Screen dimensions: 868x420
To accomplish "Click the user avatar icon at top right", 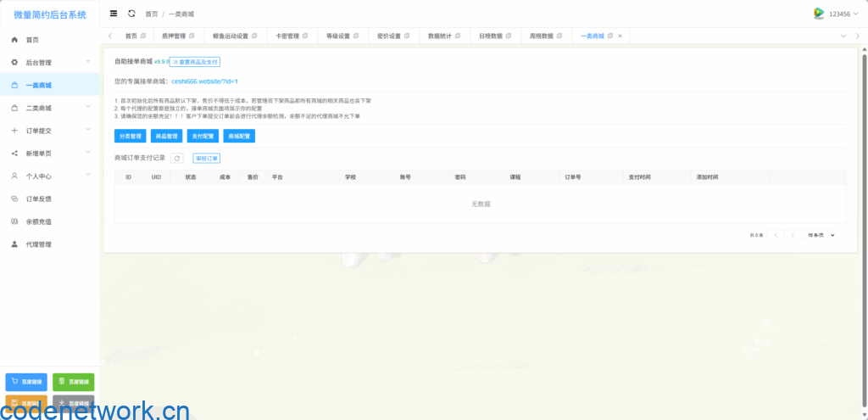I will pos(818,14).
